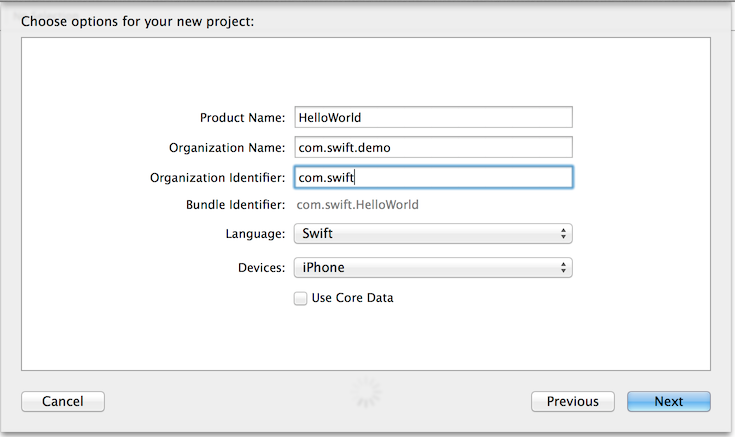Go back with the Previous button
This screenshot has height=437, width=735.
pyautogui.click(x=573, y=401)
